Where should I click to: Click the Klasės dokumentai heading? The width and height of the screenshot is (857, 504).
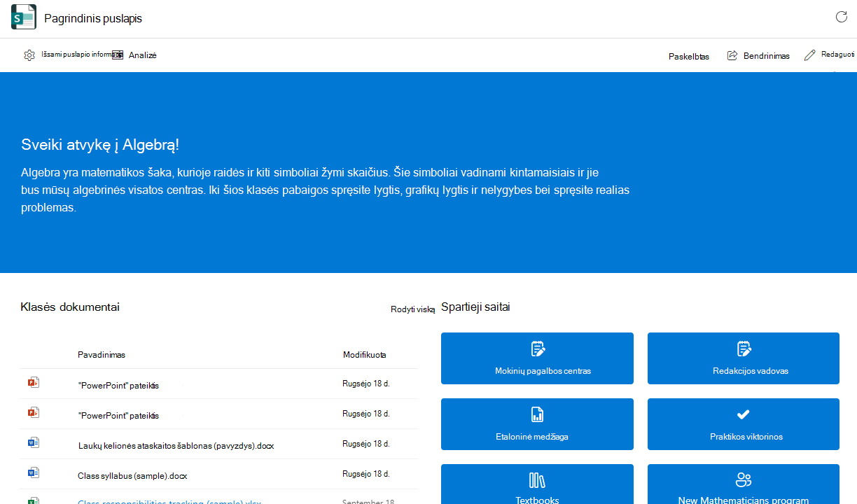[x=70, y=307]
